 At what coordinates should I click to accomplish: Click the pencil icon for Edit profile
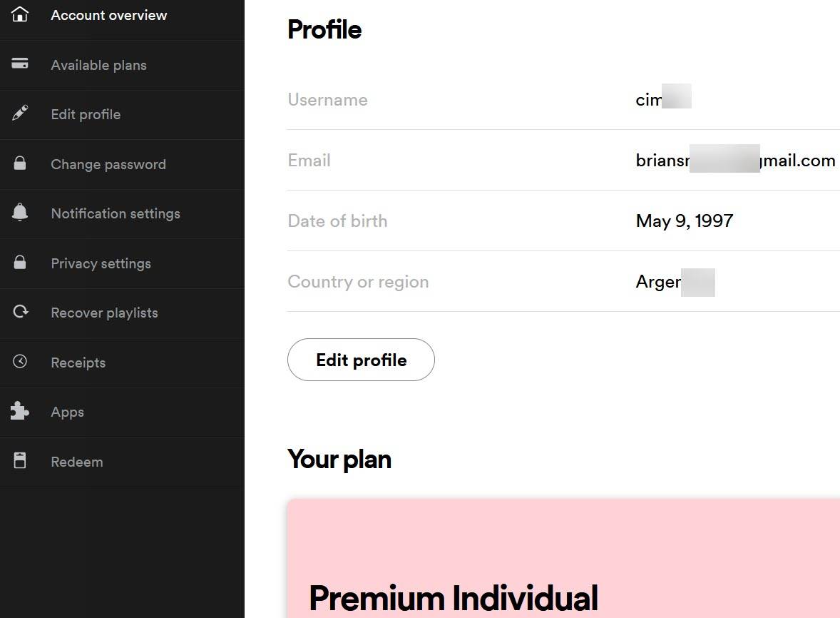[20, 113]
